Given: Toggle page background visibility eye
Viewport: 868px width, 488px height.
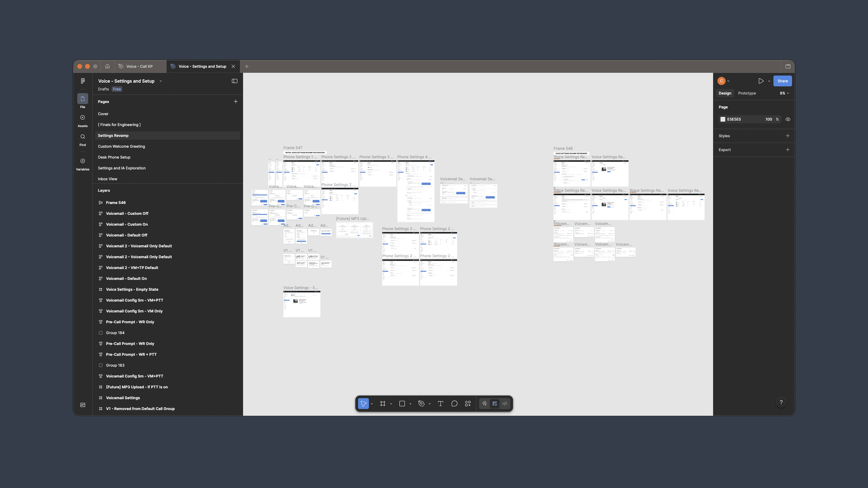Looking at the screenshot, I should click(788, 119).
